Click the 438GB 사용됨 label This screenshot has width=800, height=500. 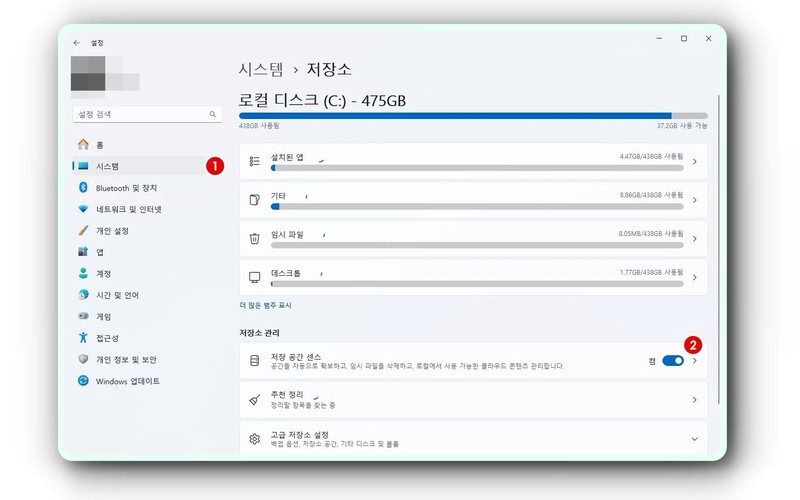[x=259, y=126]
